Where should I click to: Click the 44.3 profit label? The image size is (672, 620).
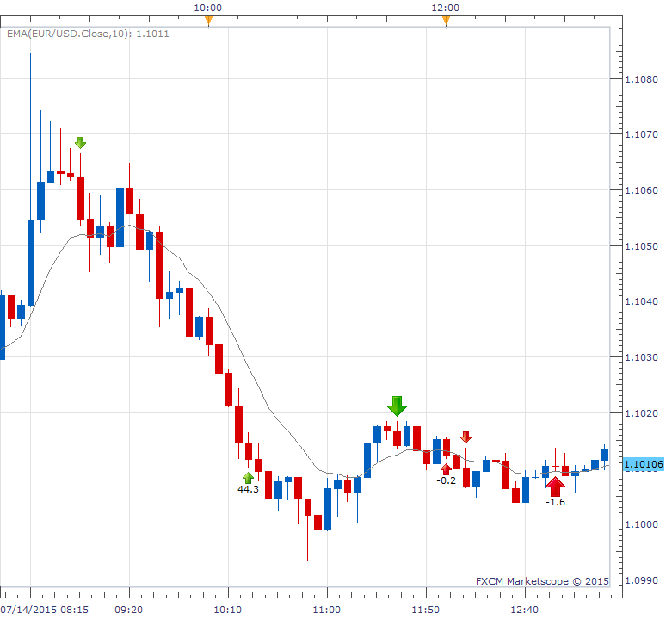[248, 489]
